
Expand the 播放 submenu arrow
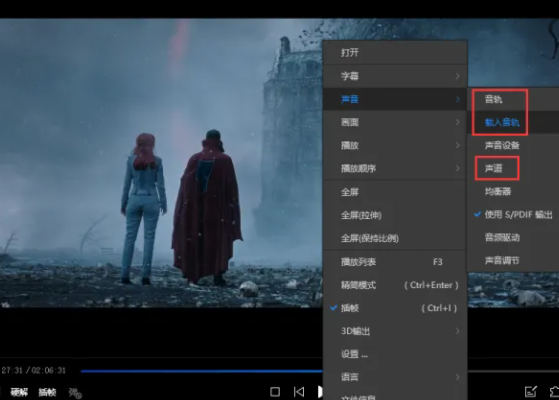(x=457, y=145)
